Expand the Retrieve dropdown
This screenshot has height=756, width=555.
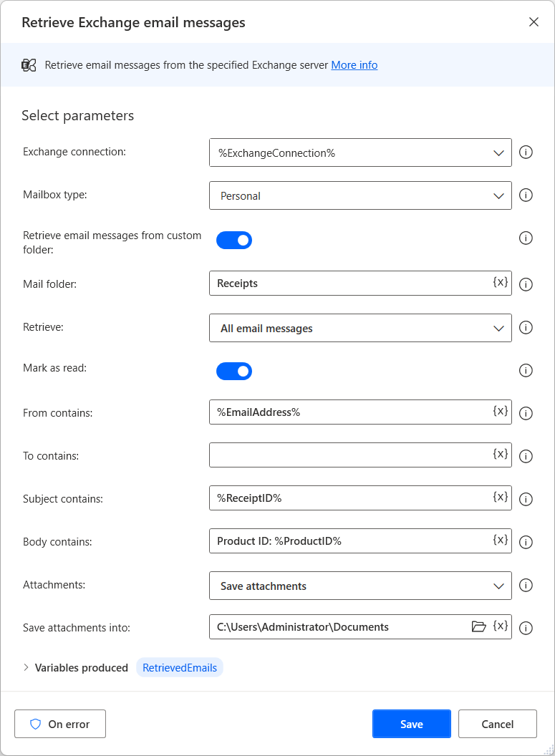[x=499, y=327]
